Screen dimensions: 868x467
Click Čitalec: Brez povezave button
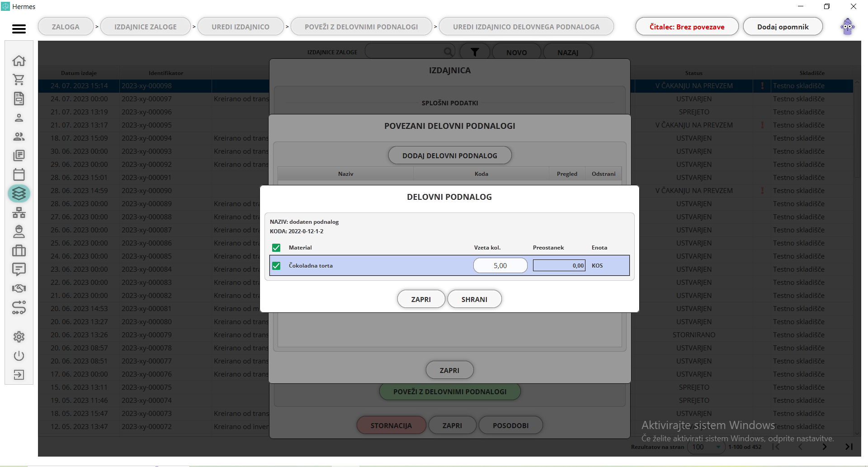click(687, 27)
